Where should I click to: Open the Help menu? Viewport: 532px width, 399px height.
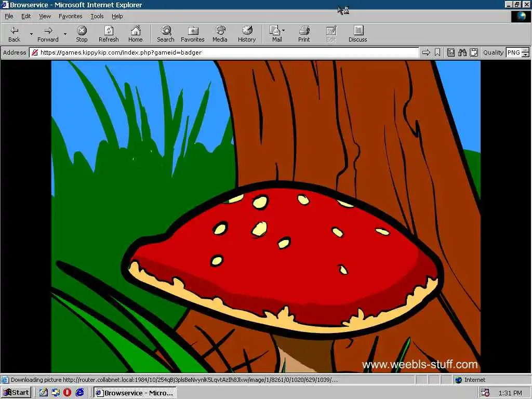click(117, 16)
